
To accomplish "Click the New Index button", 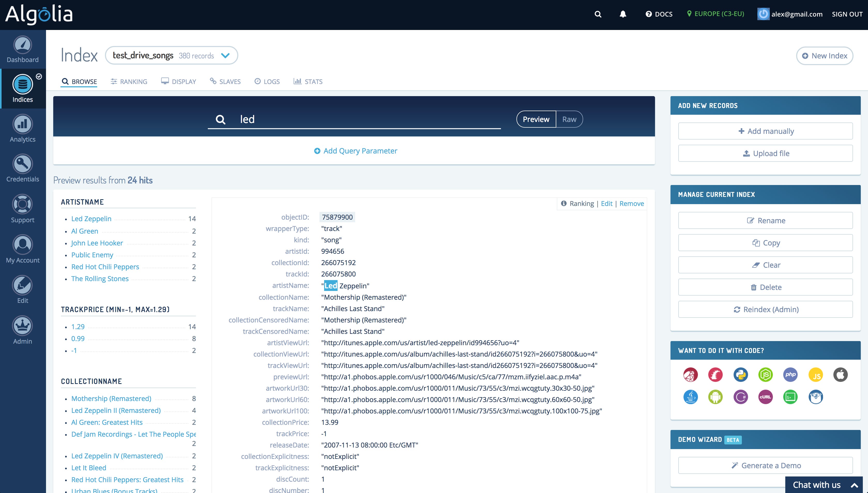I will (824, 56).
